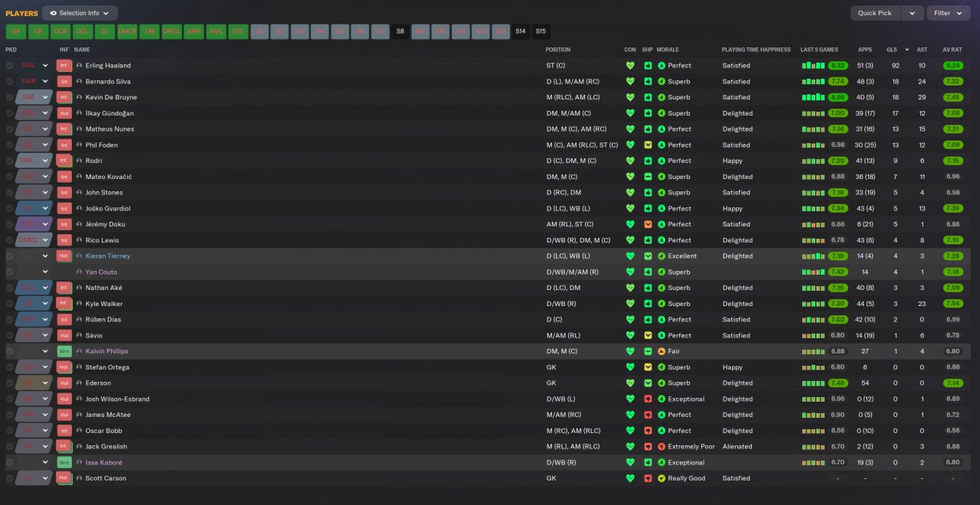Click Kalvin Phillips' orange morale icon
The height and width of the screenshot is (505, 980).
[x=661, y=352]
